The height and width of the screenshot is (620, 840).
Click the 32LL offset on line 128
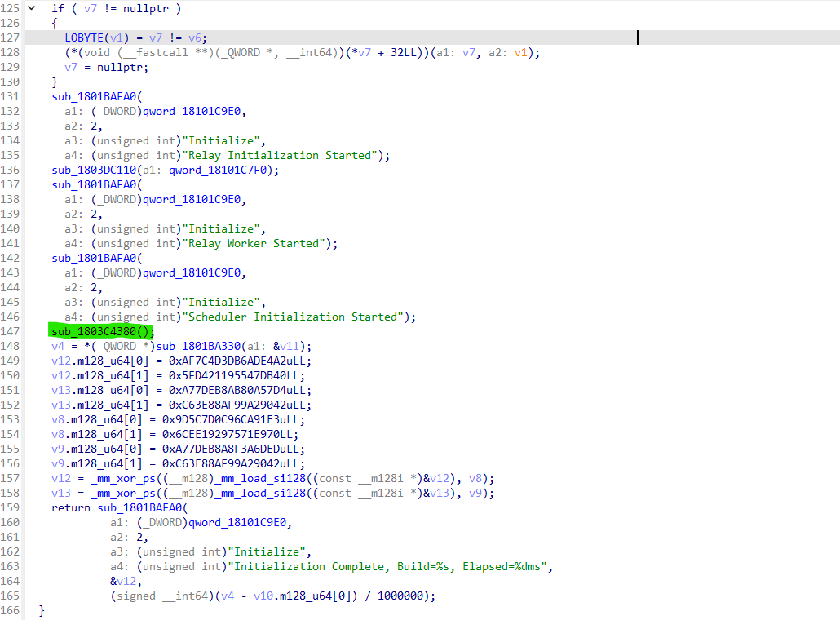tap(404, 52)
